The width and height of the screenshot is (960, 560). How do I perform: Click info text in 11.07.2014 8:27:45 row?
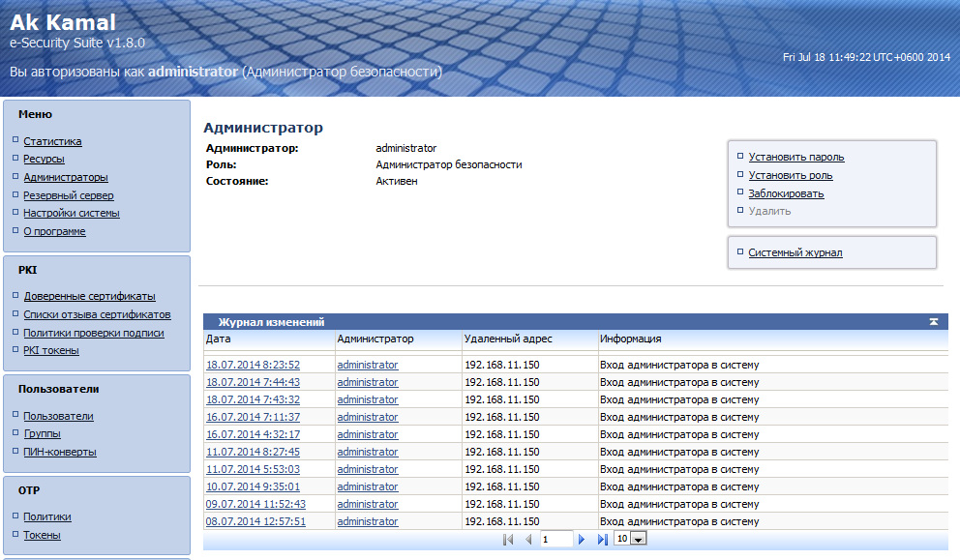pyautogui.click(x=679, y=453)
